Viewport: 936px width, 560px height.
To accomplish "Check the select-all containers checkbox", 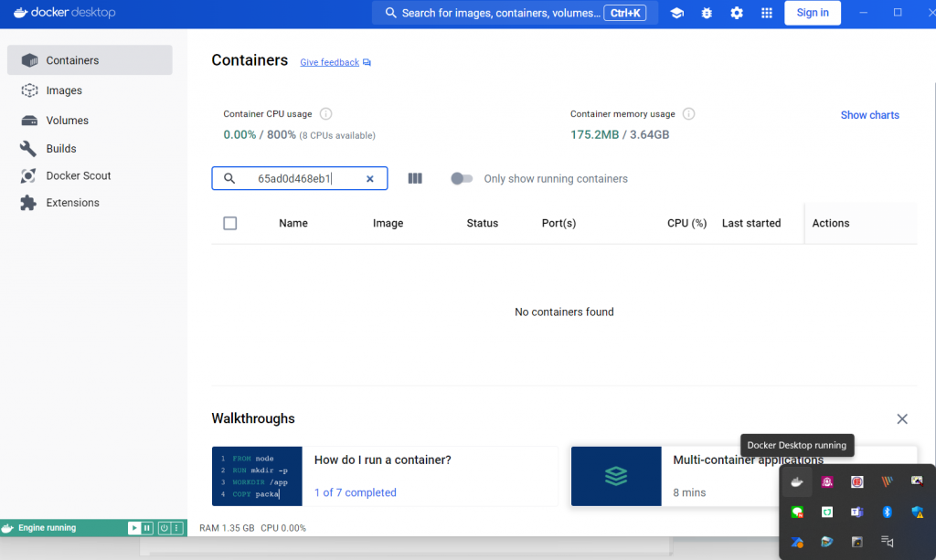I will click(x=229, y=223).
